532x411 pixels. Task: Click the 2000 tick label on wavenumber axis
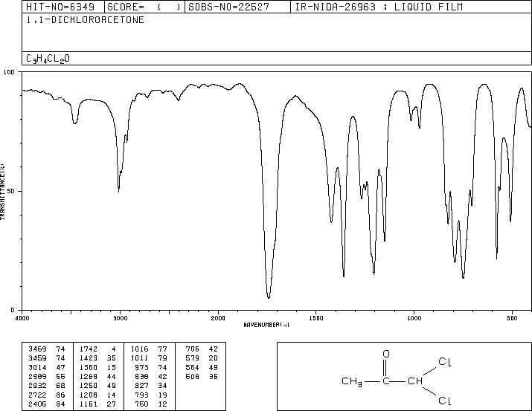click(218, 318)
